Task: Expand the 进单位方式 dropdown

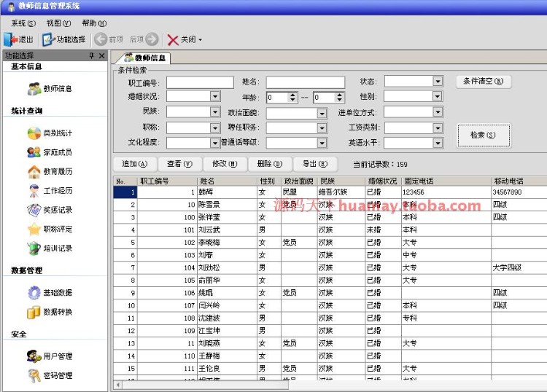Action: click(438, 112)
